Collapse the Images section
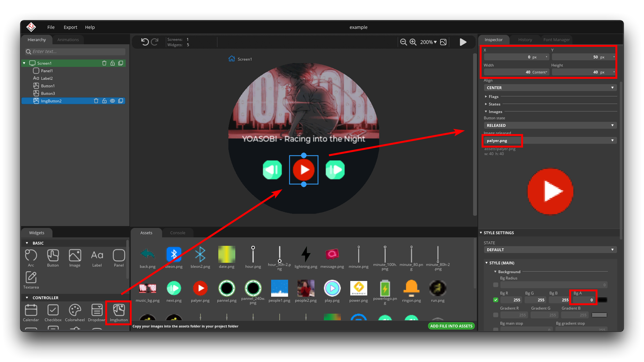The image size is (644, 362). coord(486,111)
